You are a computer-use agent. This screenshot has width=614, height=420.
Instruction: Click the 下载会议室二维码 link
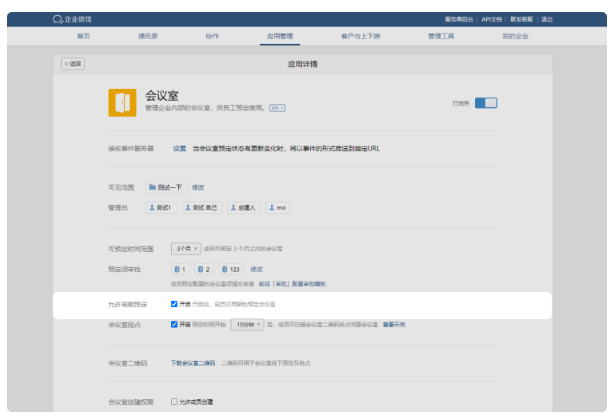pos(193,363)
